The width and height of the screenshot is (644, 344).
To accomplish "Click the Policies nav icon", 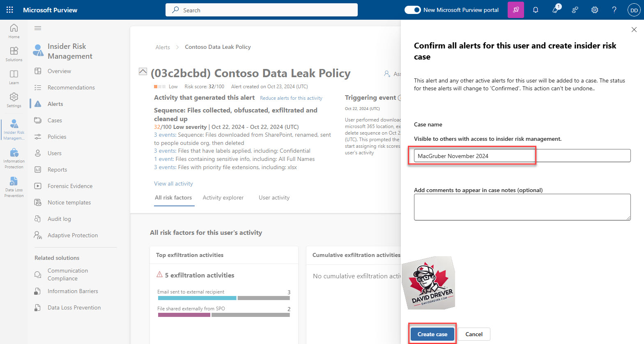I will pyautogui.click(x=38, y=137).
